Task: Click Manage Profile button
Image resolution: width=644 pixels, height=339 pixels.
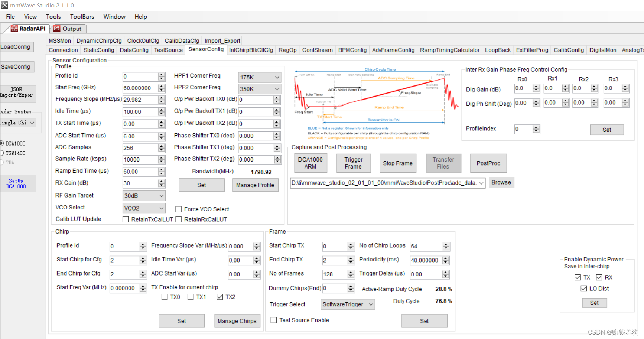Action: pyautogui.click(x=255, y=185)
